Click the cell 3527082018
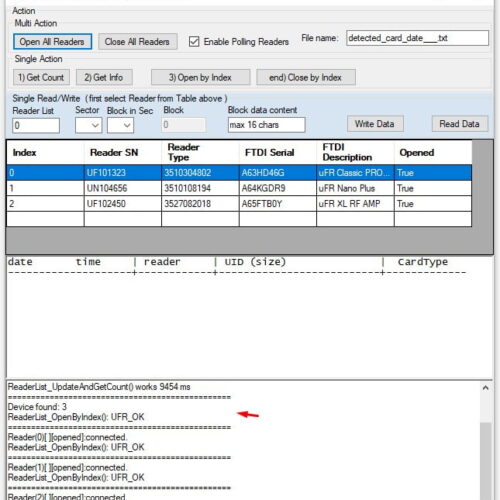The image size is (500, 500). [200, 204]
